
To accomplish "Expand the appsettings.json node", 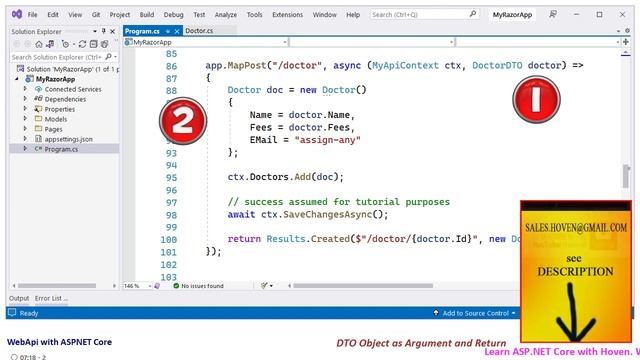I will tap(25, 139).
